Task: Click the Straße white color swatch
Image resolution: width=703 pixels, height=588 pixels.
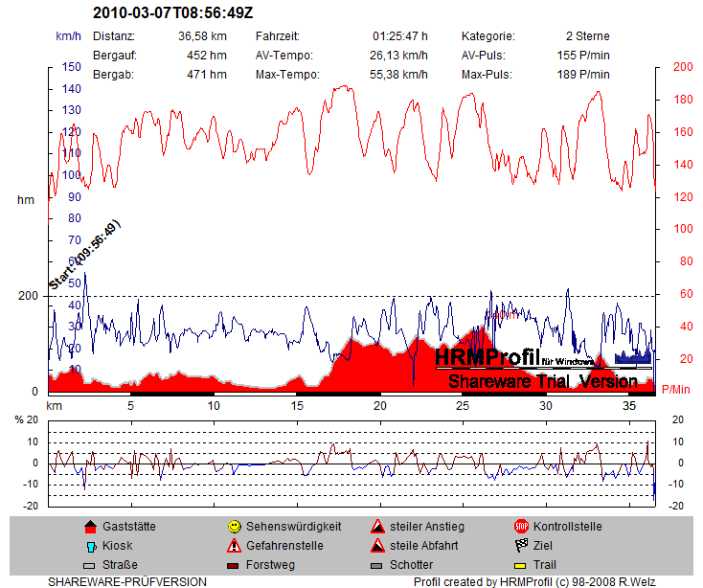Action: [x=90, y=565]
